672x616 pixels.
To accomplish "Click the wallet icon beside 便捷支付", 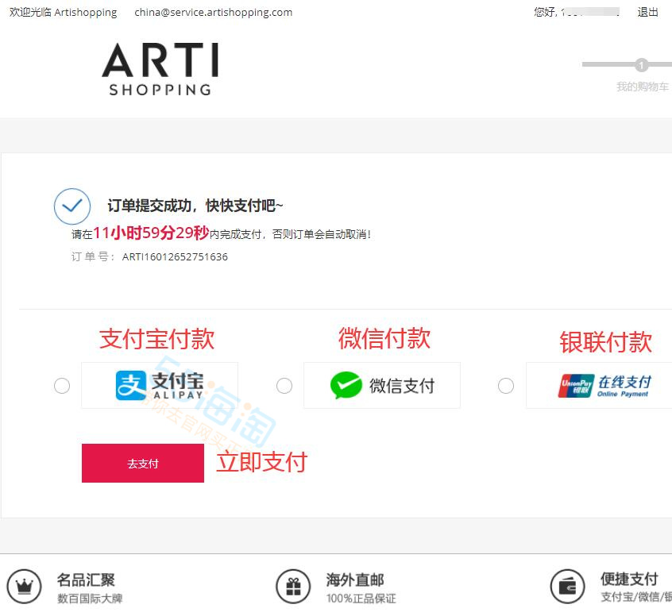I will click(x=567, y=586).
